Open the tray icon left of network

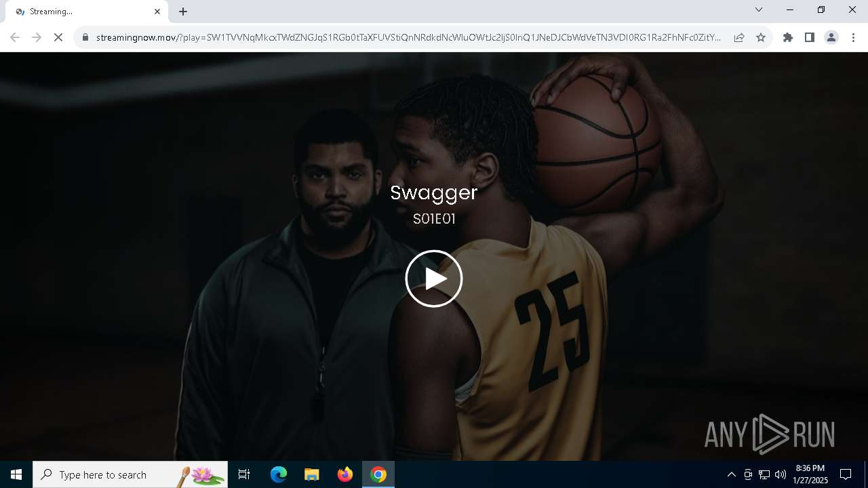click(748, 474)
